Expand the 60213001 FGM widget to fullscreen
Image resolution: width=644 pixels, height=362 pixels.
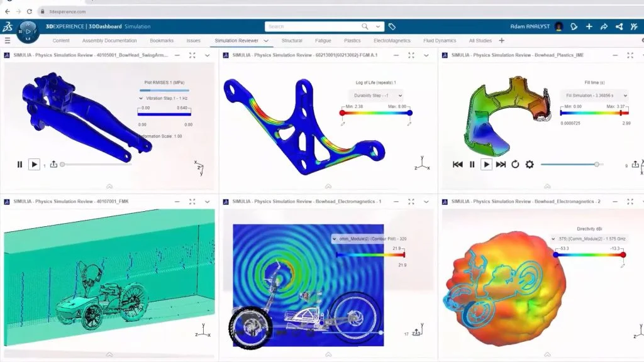tap(410, 55)
